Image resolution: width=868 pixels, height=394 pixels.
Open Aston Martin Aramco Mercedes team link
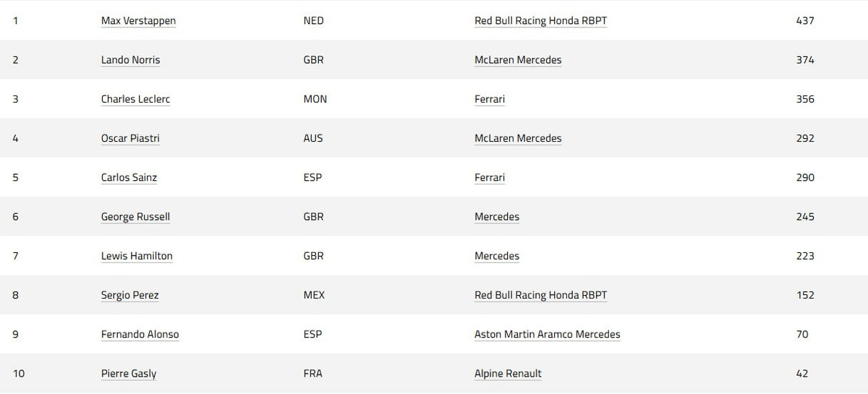coord(547,334)
